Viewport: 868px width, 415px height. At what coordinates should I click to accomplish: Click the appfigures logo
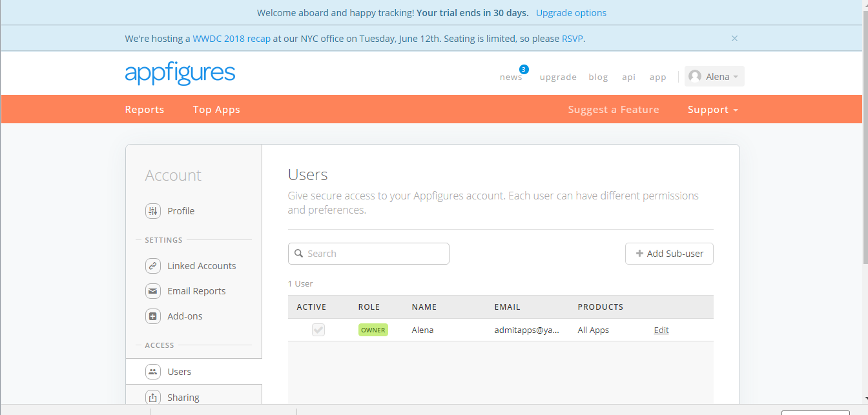180,74
